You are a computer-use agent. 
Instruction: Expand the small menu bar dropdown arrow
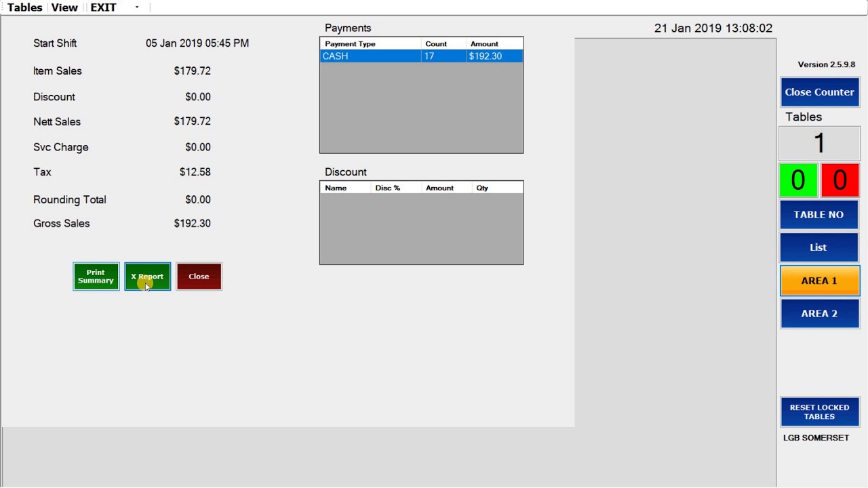click(x=137, y=7)
